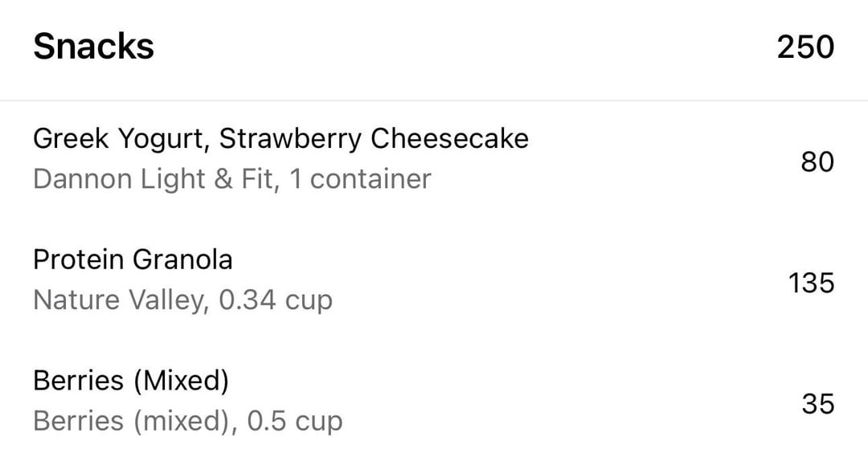Select the Snacks total of 250 calories
Image resolution: width=868 pixels, height=474 pixels.
tap(805, 47)
